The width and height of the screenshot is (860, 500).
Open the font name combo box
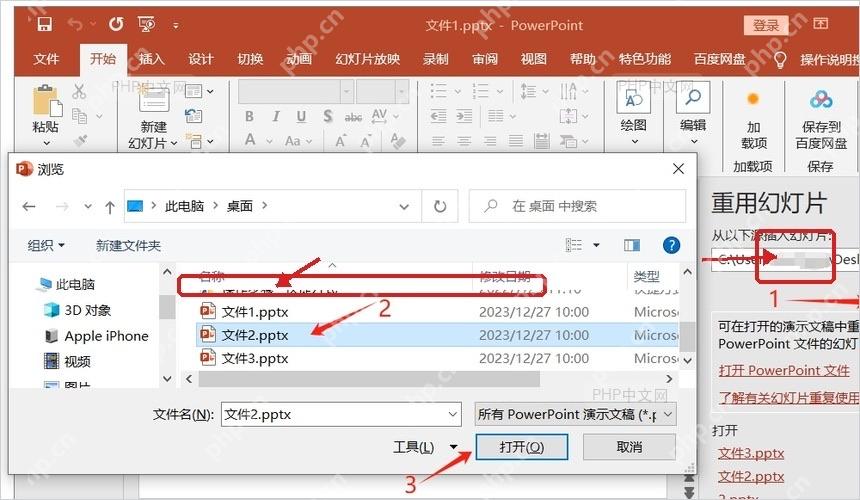click(x=295, y=92)
